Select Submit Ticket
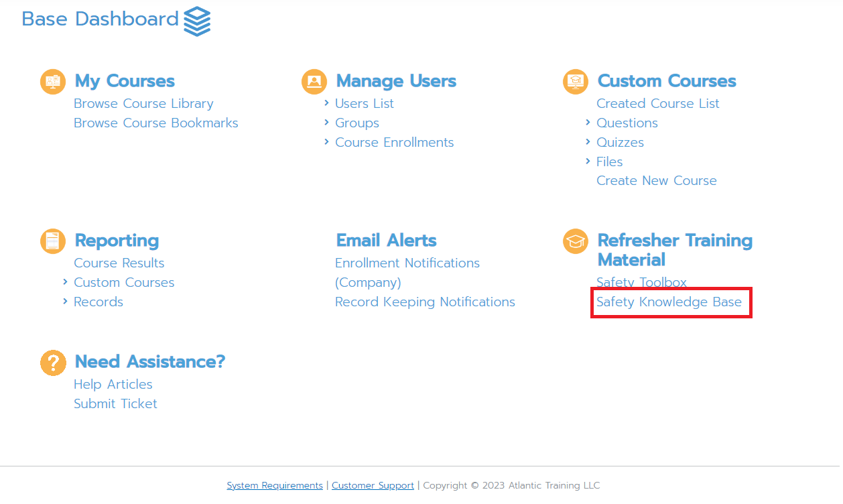The width and height of the screenshot is (843, 504). [x=115, y=404]
